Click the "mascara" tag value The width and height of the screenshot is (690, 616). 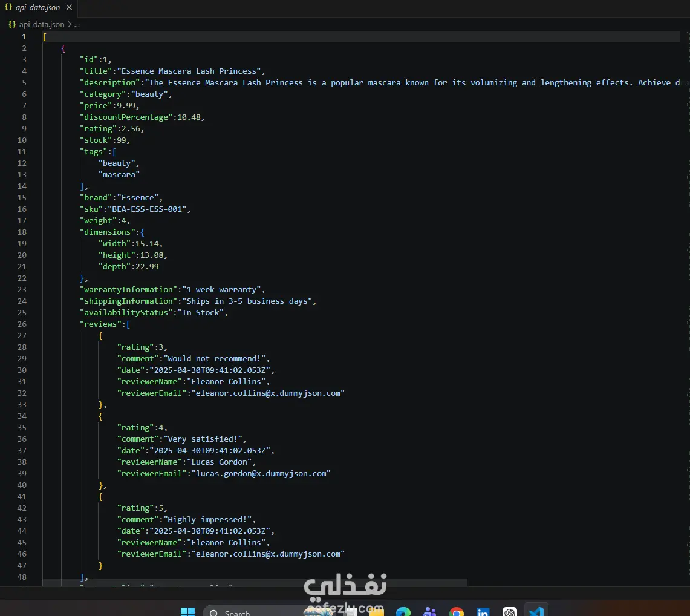pos(119,175)
